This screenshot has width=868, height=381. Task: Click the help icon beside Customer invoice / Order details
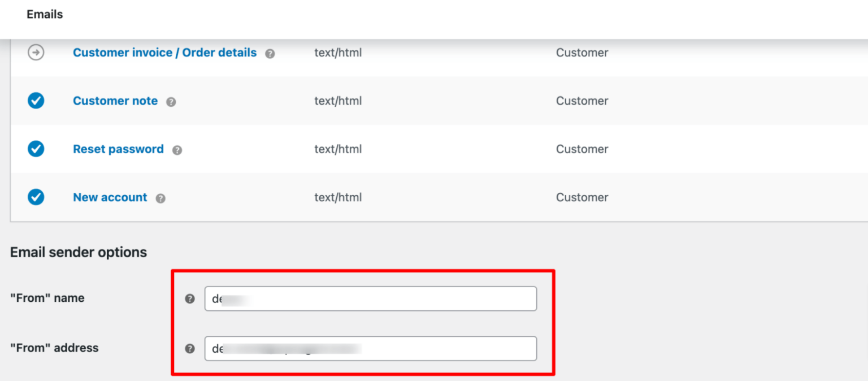(270, 53)
